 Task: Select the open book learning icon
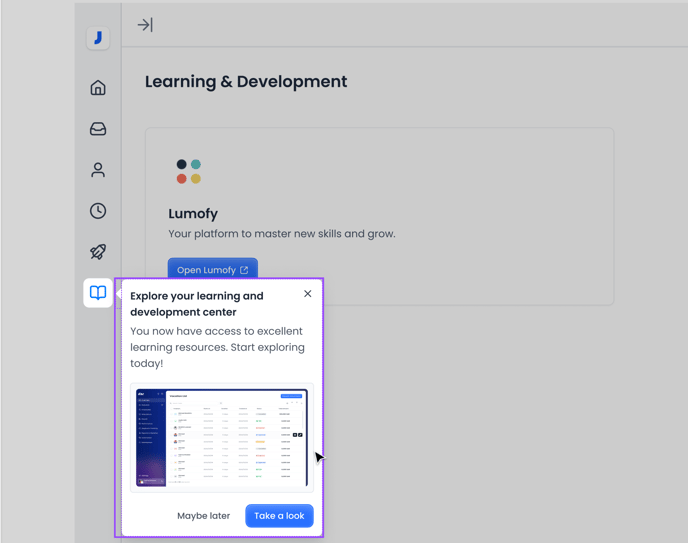pos(98,293)
